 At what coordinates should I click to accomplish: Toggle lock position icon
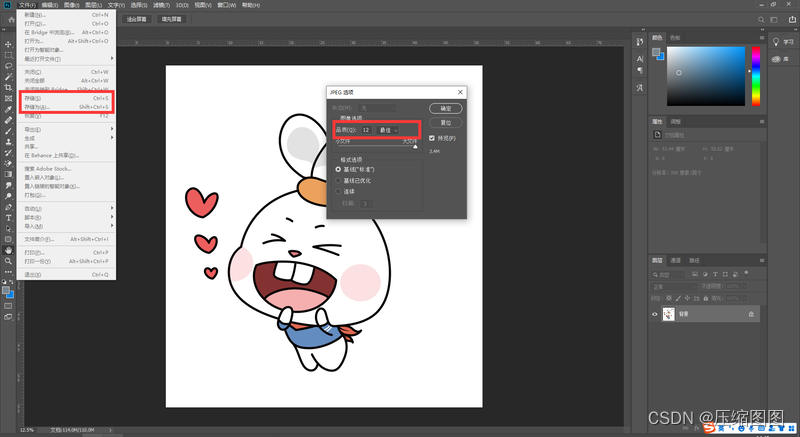point(687,298)
